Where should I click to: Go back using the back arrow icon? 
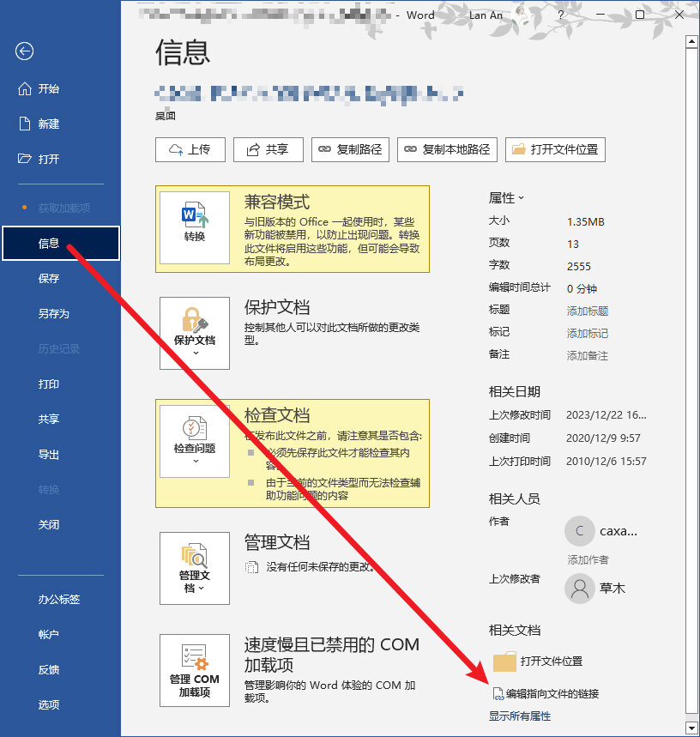(x=24, y=51)
